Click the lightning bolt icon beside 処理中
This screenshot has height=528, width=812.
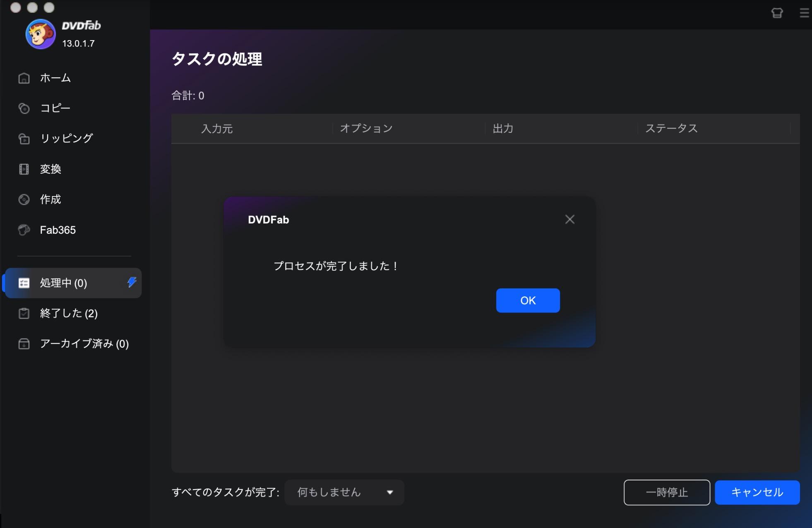(132, 282)
